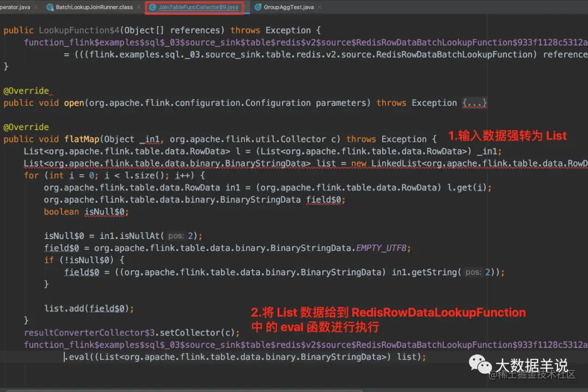Click the 'for' keyword of the loop
The height and width of the screenshot is (392, 588).
(31, 175)
